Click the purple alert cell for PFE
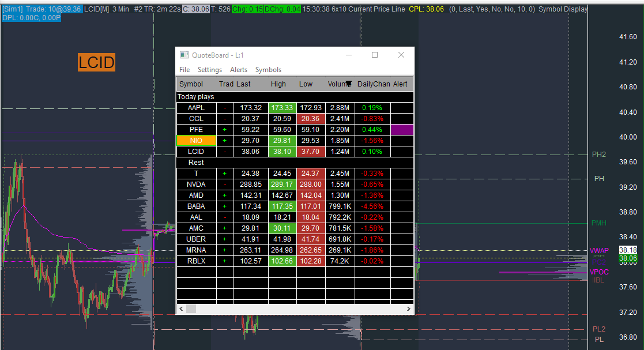Screen dimensions: 644x350 point(402,130)
